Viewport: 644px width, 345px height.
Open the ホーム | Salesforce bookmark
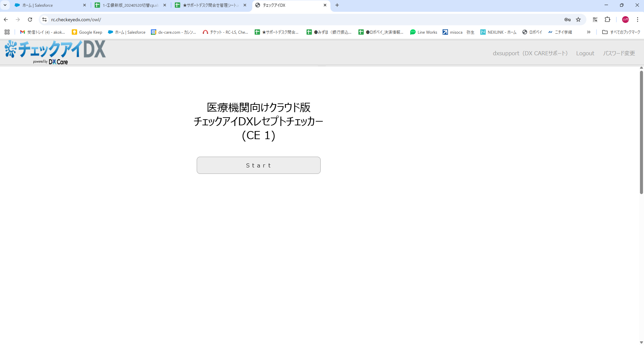[x=127, y=32]
